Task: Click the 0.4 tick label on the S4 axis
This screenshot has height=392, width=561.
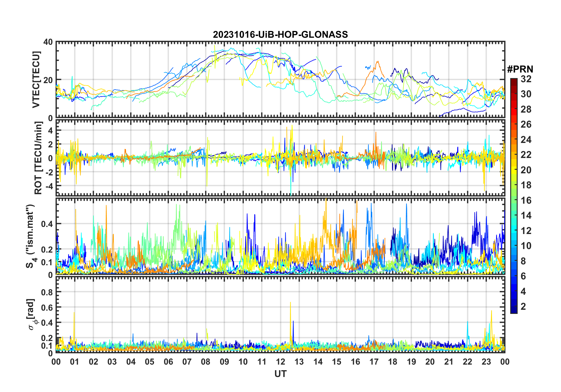Action: pos(47,224)
